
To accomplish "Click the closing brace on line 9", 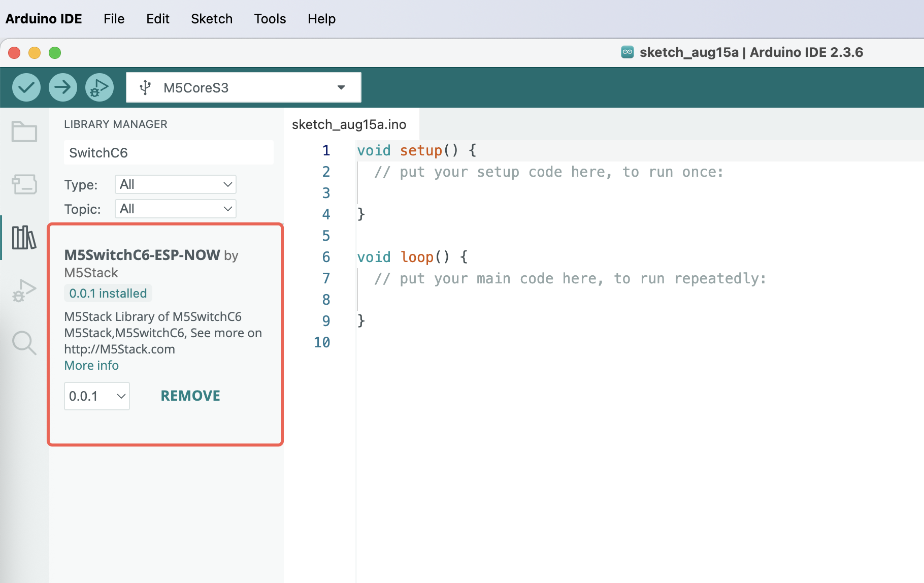I will [361, 321].
